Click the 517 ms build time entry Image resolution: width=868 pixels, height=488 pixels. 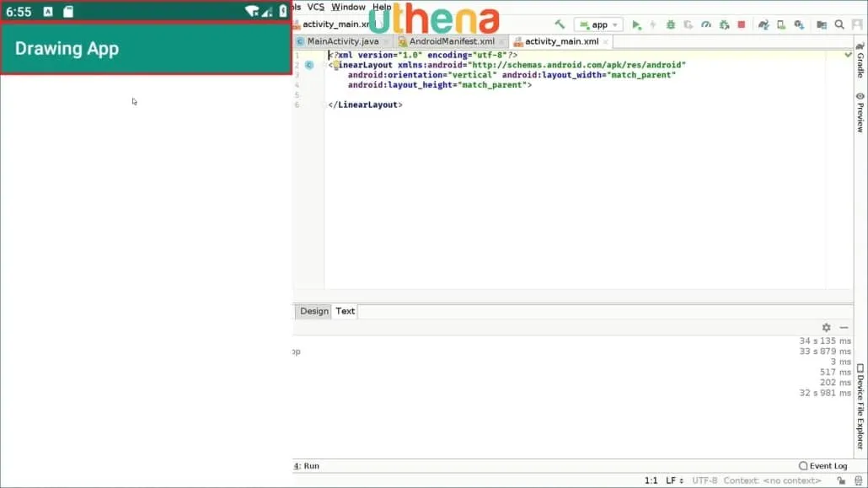click(835, 373)
